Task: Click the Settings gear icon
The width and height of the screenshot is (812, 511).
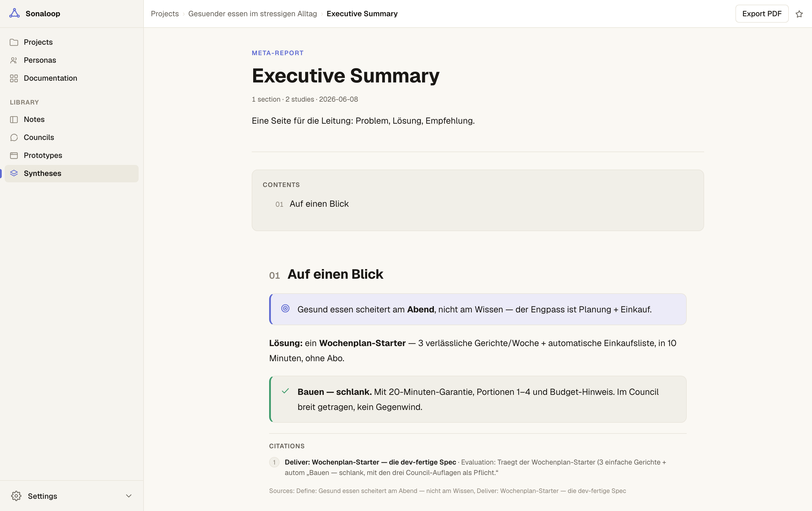Action: [16, 496]
